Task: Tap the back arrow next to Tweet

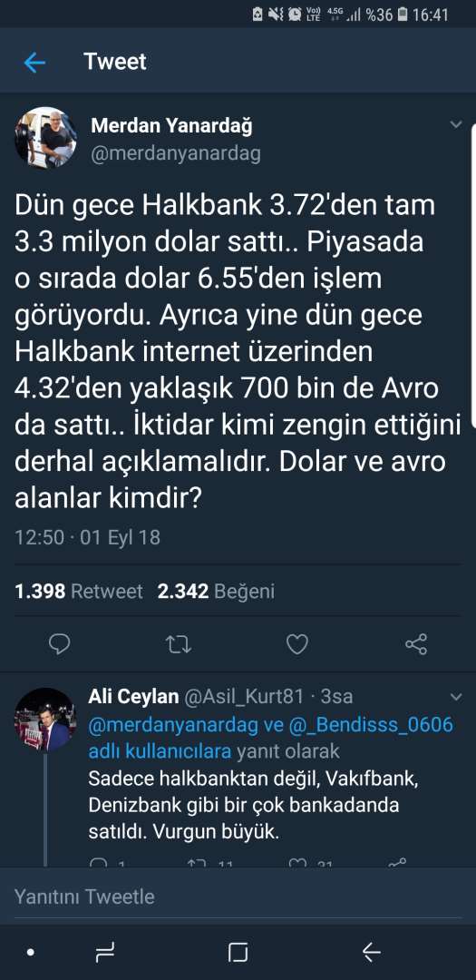Action: coord(34,63)
